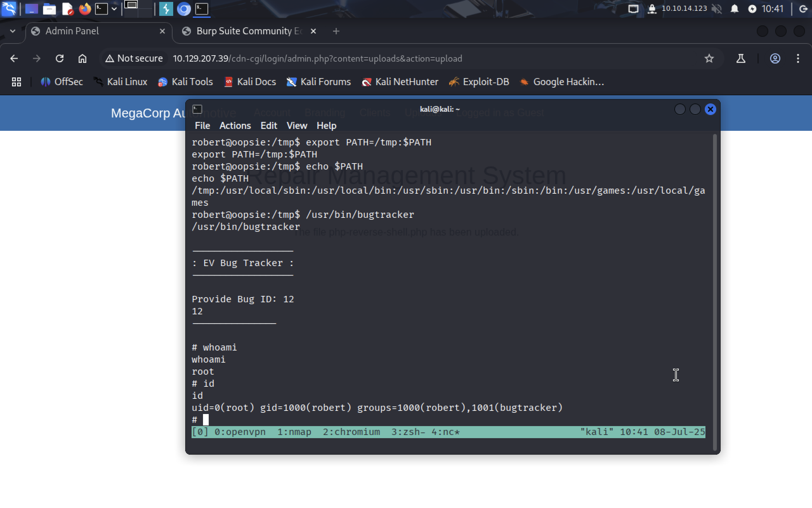Click the EV Bug Tracker banner text
Viewport: 812px width, 508px height.
point(243,263)
